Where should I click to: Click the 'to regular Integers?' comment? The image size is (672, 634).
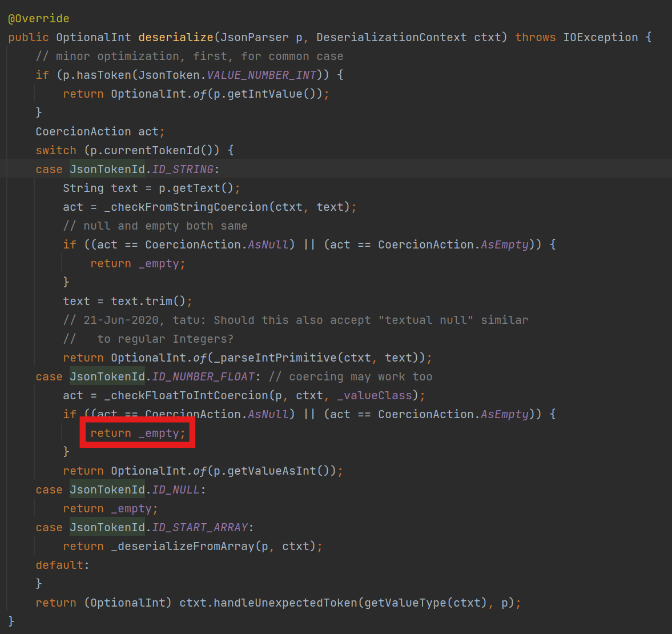pyautogui.click(x=148, y=339)
